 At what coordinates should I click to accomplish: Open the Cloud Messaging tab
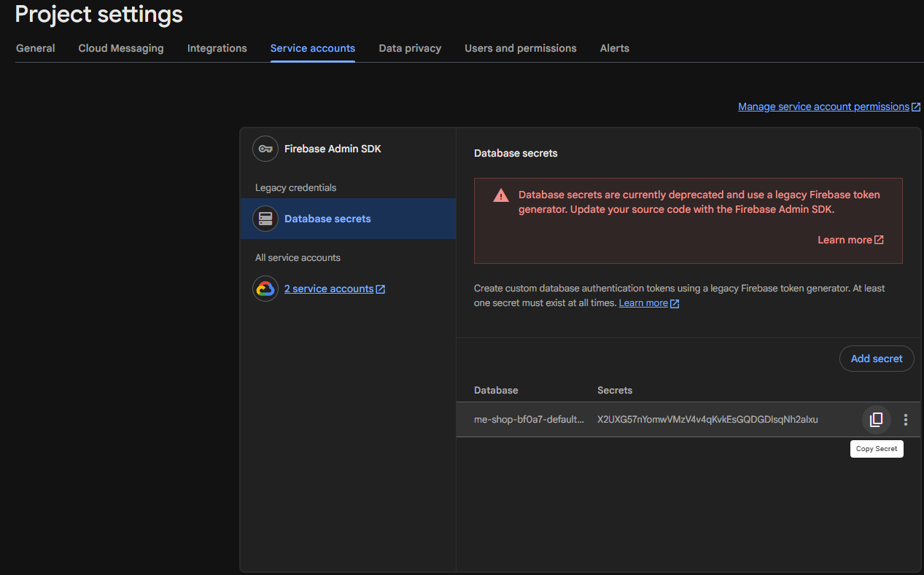tap(121, 48)
